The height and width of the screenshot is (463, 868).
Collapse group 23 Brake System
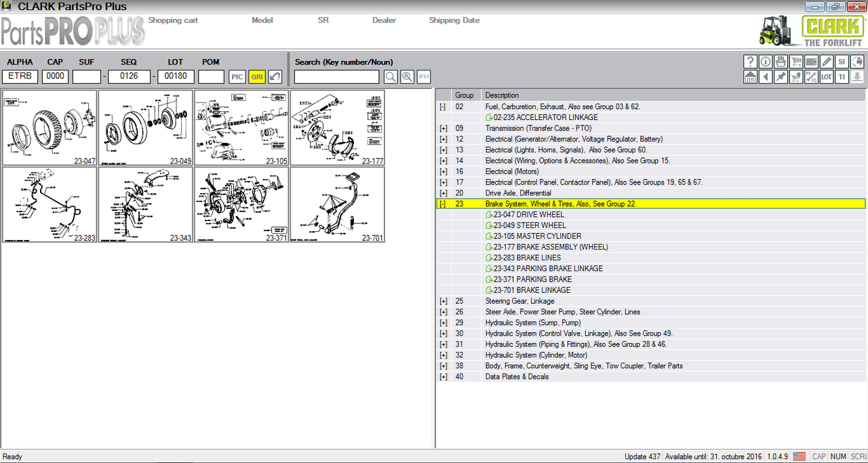point(443,204)
